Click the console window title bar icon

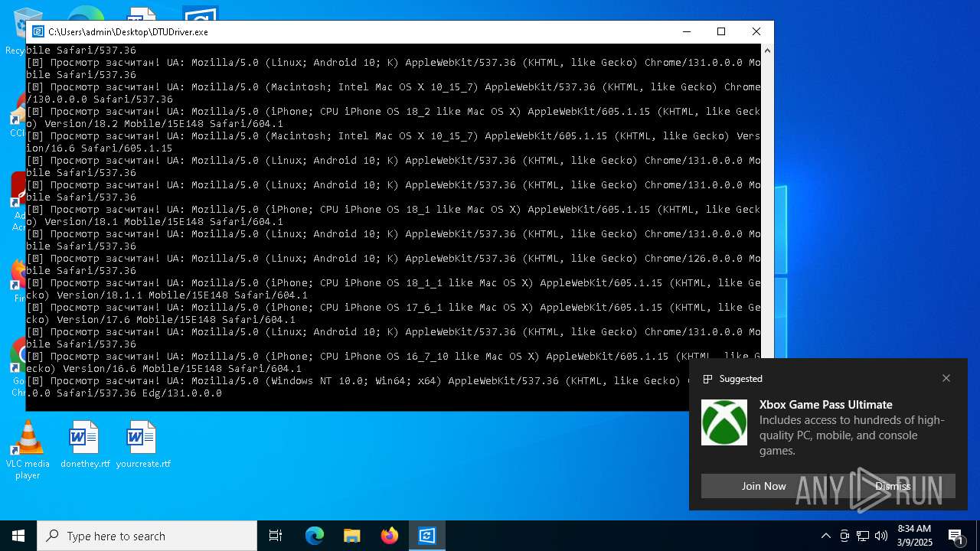tap(38, 31)
